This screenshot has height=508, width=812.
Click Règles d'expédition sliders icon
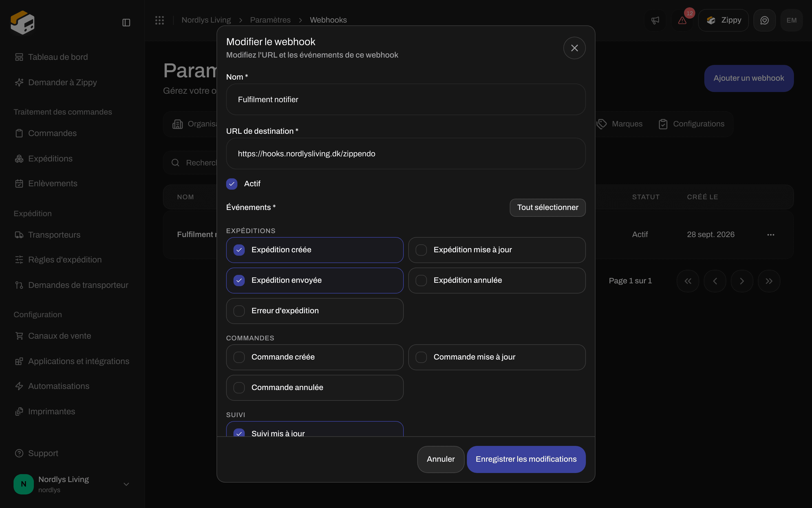click(19, 260)
